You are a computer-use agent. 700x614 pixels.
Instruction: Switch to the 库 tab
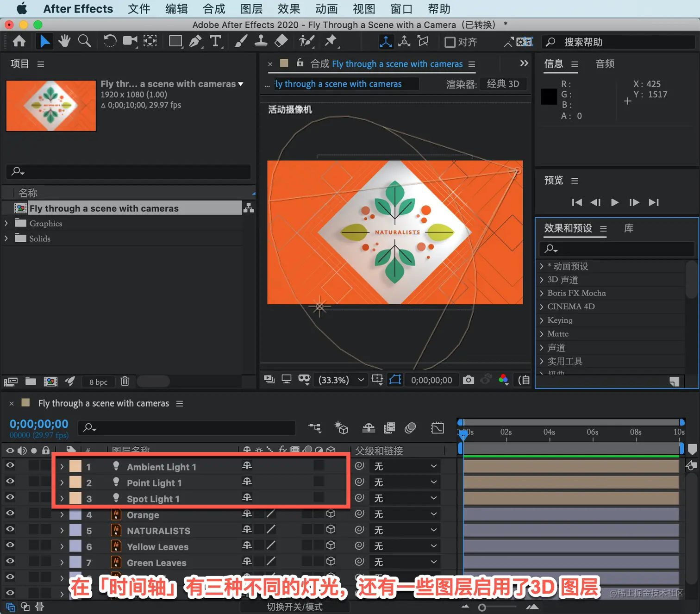(x=629, y=228)
